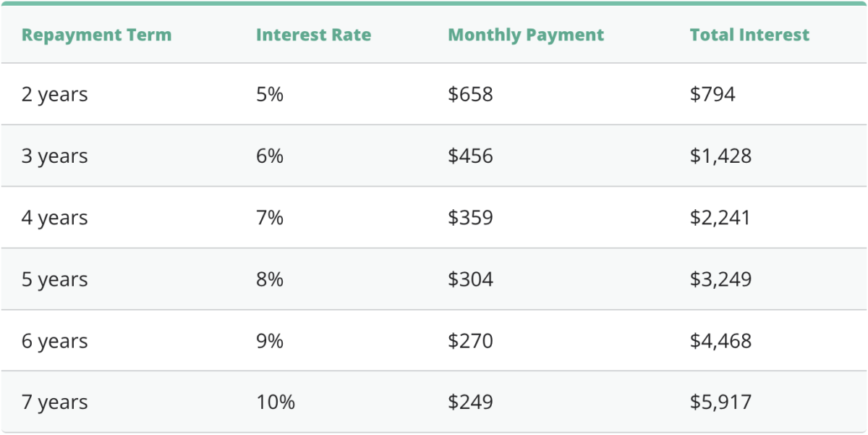Select the 4 years repayment term cell
This screenshot has width=868, height=435.
pos(54,218)
